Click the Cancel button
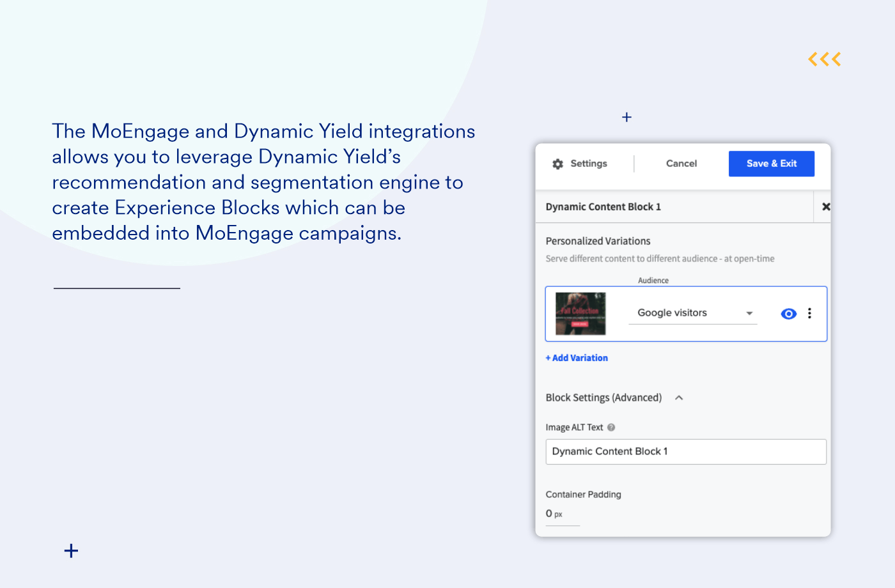895x588 pixels. click(x=681, y=164)
